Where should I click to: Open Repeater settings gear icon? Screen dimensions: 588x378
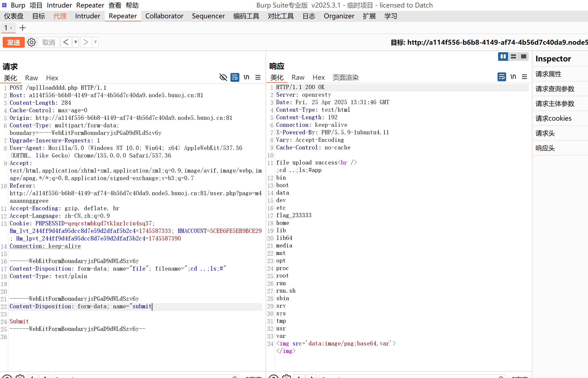point(31,42)
